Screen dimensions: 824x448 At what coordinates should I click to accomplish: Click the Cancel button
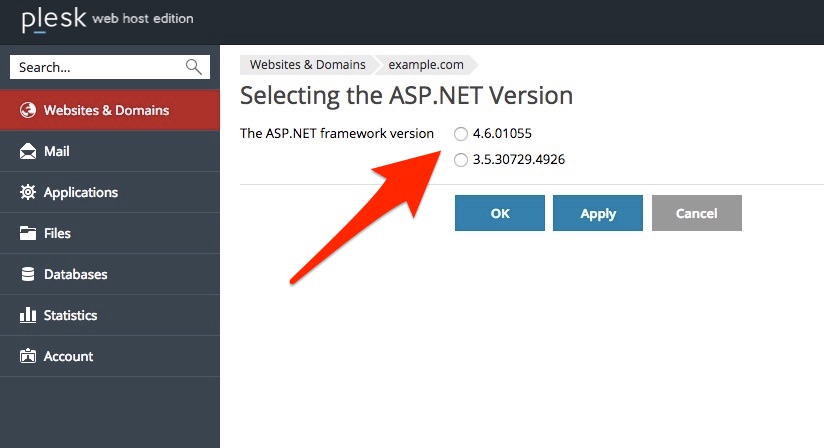[697, 213]
